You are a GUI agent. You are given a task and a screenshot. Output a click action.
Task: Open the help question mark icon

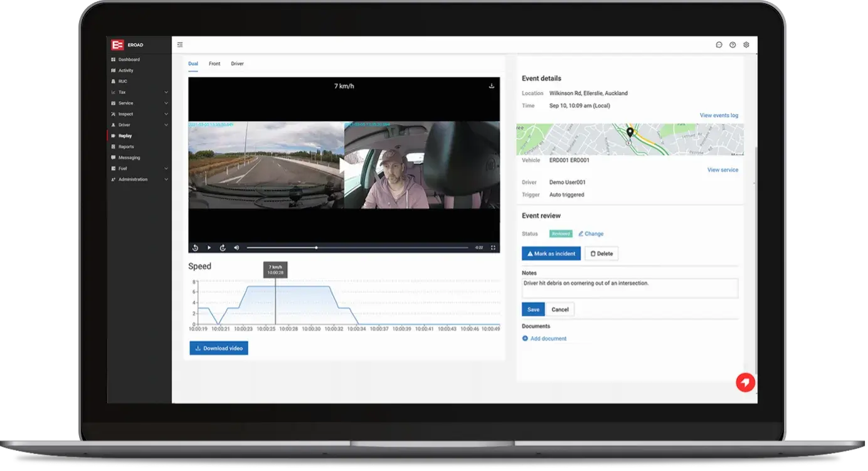coord(733,45)
